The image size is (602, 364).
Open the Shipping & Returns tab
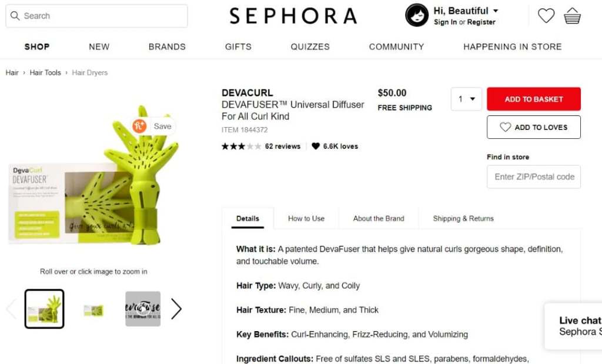463,218
